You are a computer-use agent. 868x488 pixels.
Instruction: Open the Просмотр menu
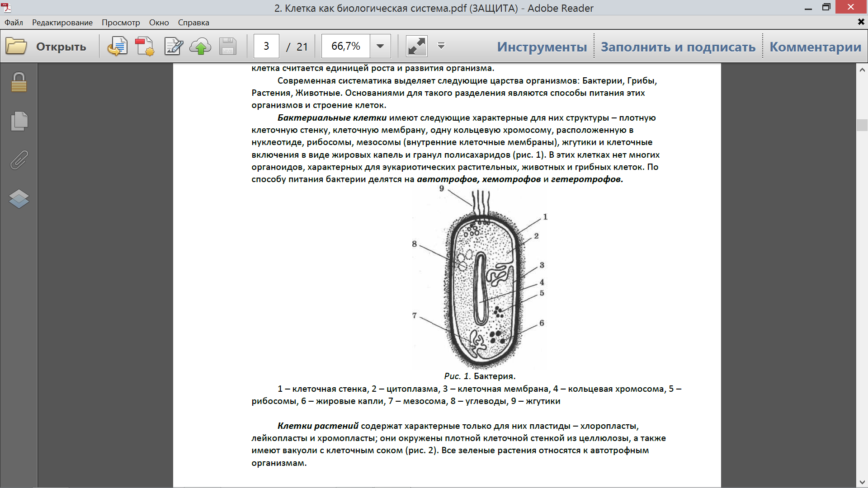121,23
